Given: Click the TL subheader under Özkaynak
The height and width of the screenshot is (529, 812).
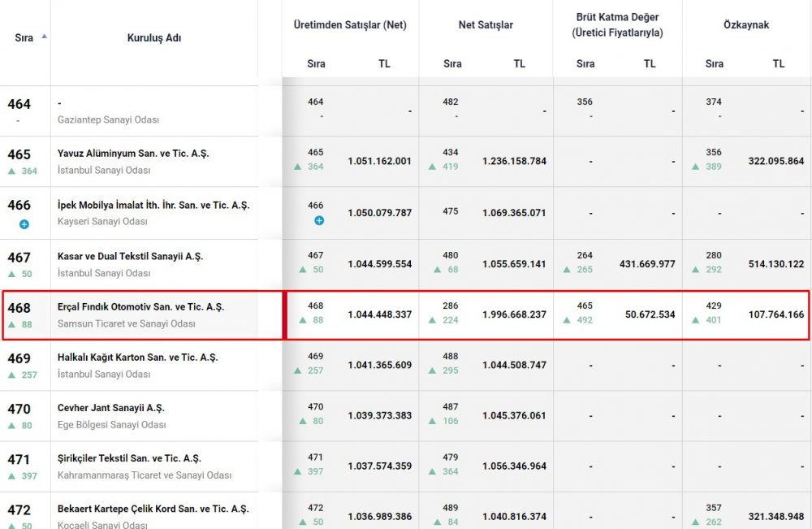Looking at the screenshot, I should pyautogui.click(x=779, y=63).
